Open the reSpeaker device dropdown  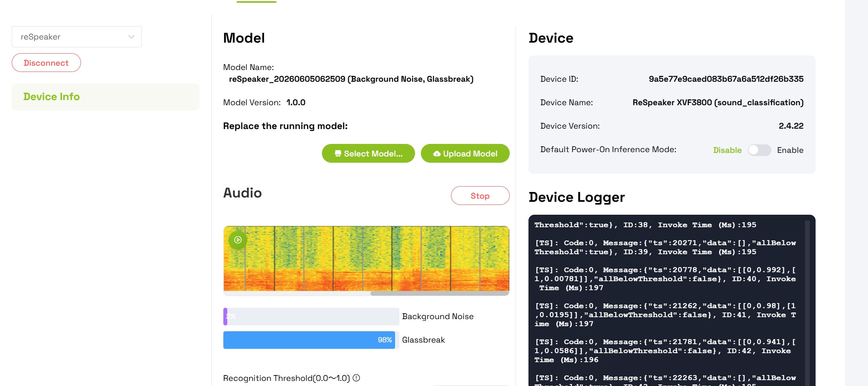pos(77,37)
